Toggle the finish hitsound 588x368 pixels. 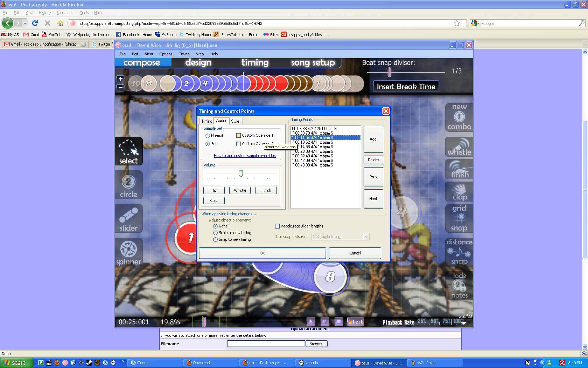[x=459, y=169]
